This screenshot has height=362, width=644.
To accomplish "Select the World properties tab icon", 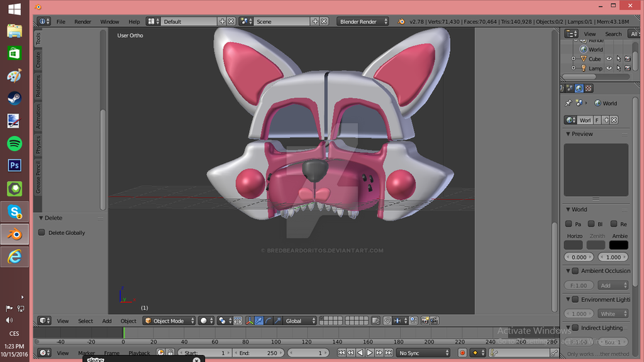I will (x=579, y=88).
